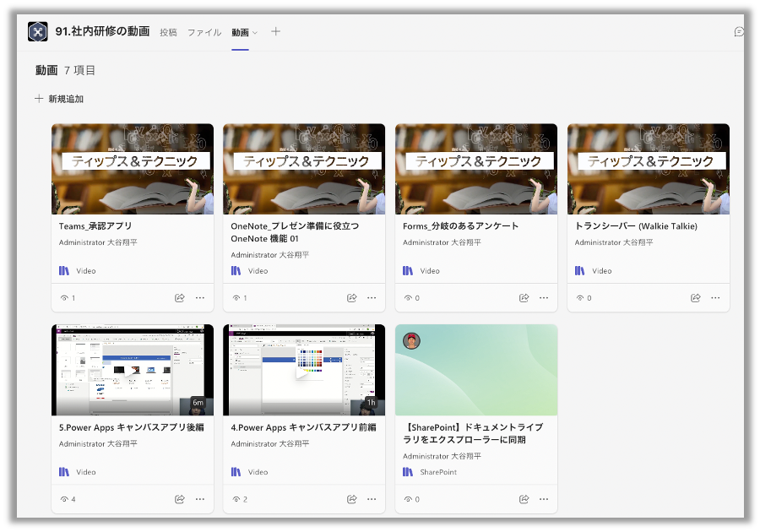This screenshot has height=532, width=760.
Task: Open more options for Forms_分岐のあるアンケート
Action: pos(544,298)
